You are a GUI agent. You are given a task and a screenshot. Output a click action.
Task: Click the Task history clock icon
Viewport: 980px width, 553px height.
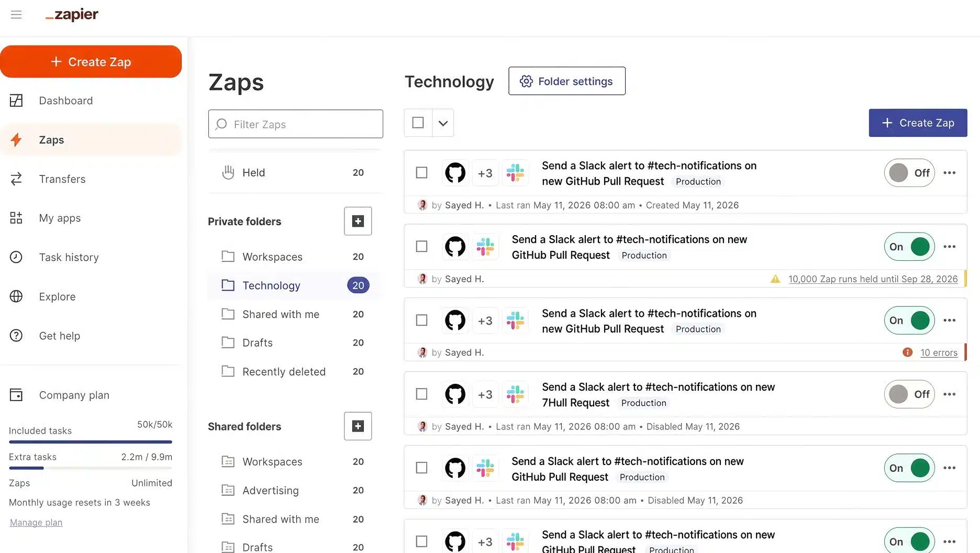[x=16, y=257]
